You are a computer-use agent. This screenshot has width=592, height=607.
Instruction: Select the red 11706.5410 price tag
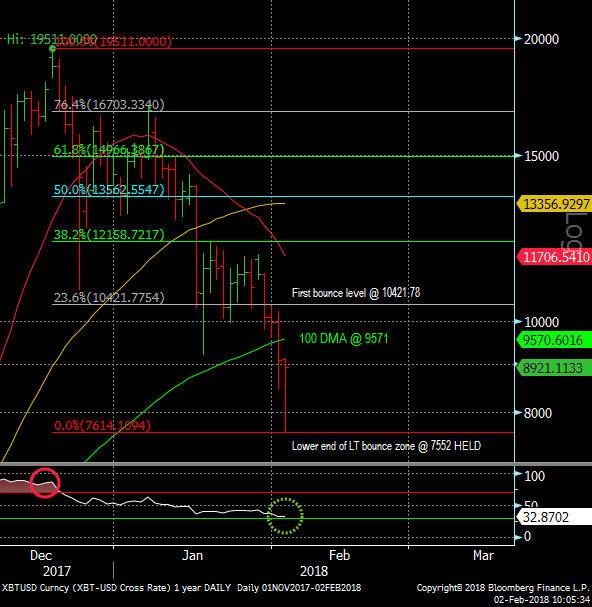click(554, 257)
